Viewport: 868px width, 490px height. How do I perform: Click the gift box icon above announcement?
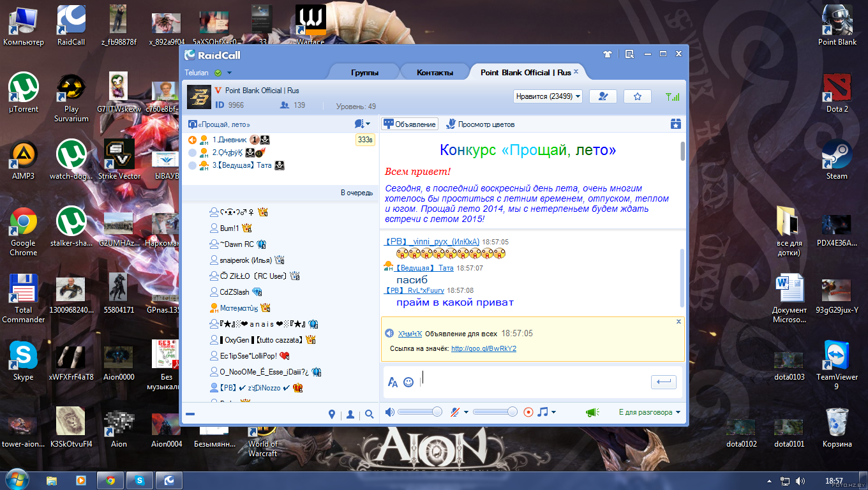pyautogui.click(x=675, y=124)
